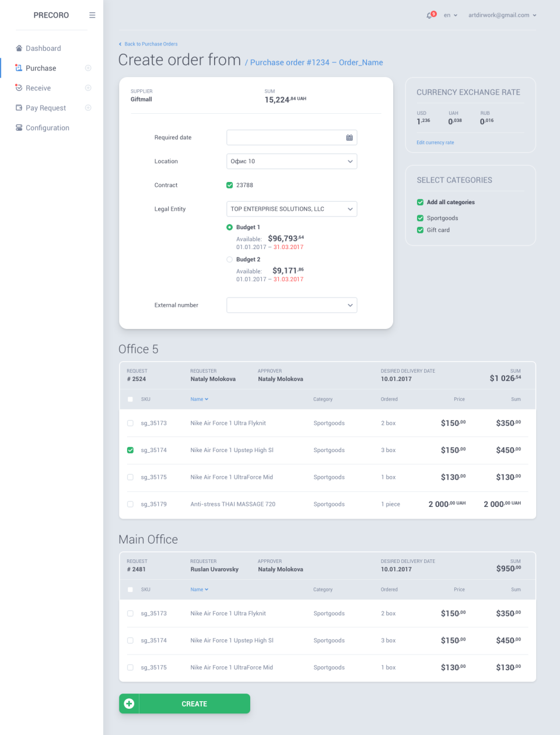Click the calendar icon in Required date

click(349, 138)
